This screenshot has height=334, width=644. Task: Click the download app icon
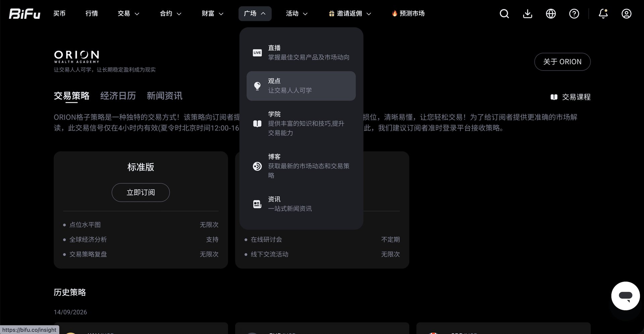coord(528,14)
